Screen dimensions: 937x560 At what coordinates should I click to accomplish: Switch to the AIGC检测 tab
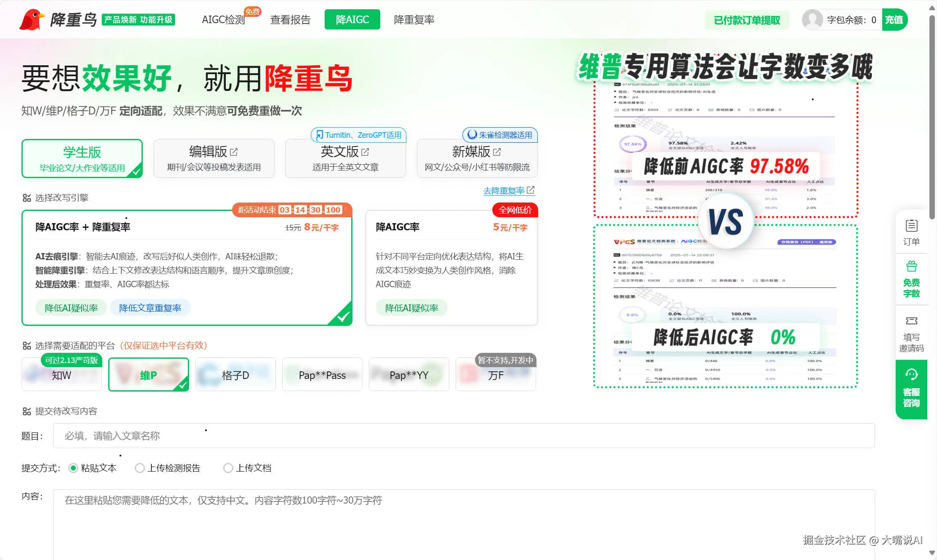(223, 20)
